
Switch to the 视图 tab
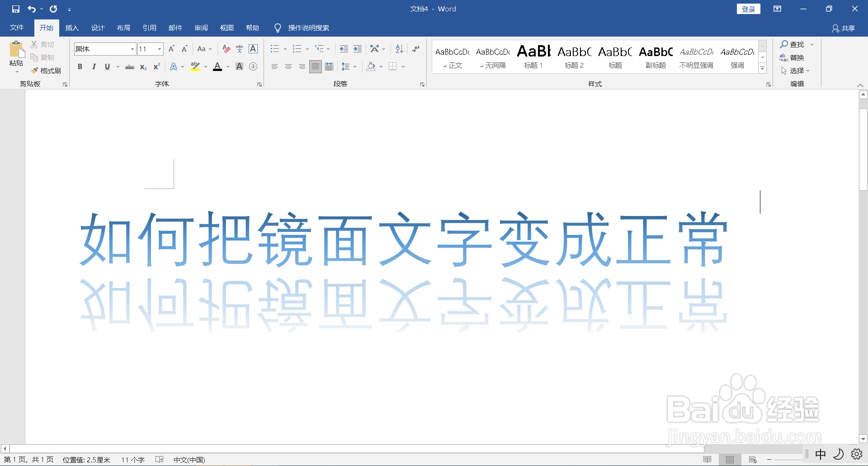click(x=227, y=28)
